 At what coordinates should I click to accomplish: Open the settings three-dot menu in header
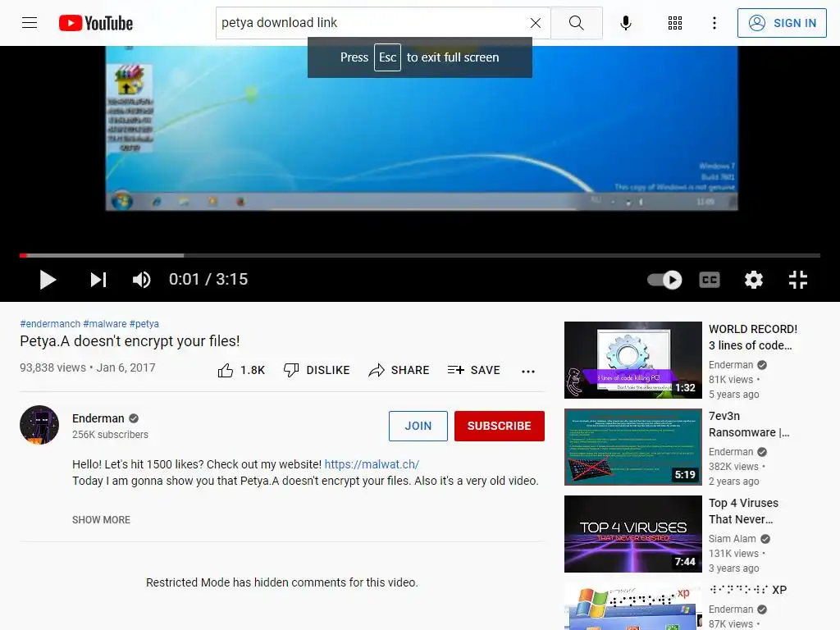pos(714,23)
